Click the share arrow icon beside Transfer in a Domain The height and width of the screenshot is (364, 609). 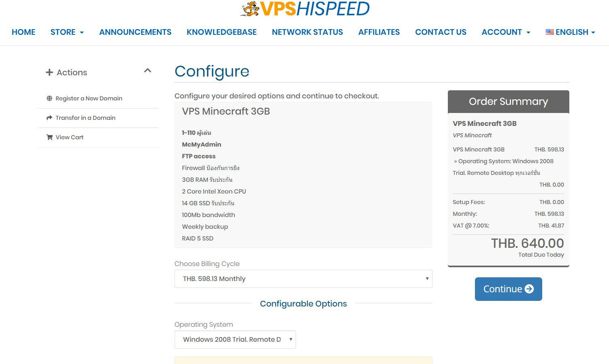pyautogui.click(x=49, y=118)
